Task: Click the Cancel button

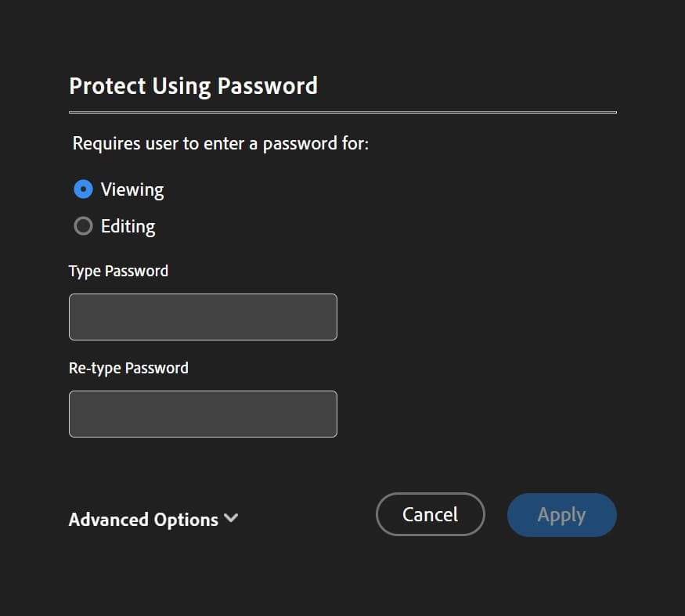Action: (431, 514)
